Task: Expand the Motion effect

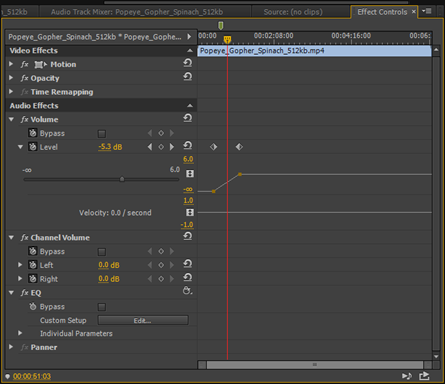Action: point(11,64)
